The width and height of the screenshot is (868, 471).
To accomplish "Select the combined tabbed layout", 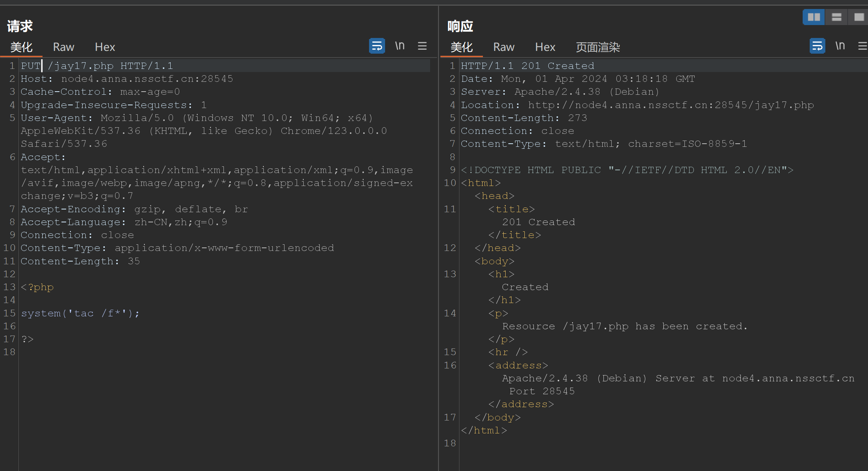I will pyautogui.click(x=859, y=17).
